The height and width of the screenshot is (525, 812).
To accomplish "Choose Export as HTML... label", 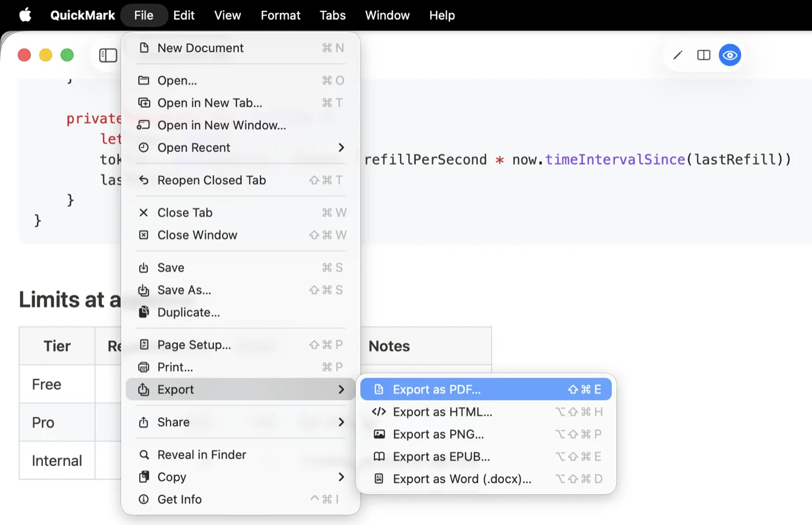I will click(x=443, y=412).
